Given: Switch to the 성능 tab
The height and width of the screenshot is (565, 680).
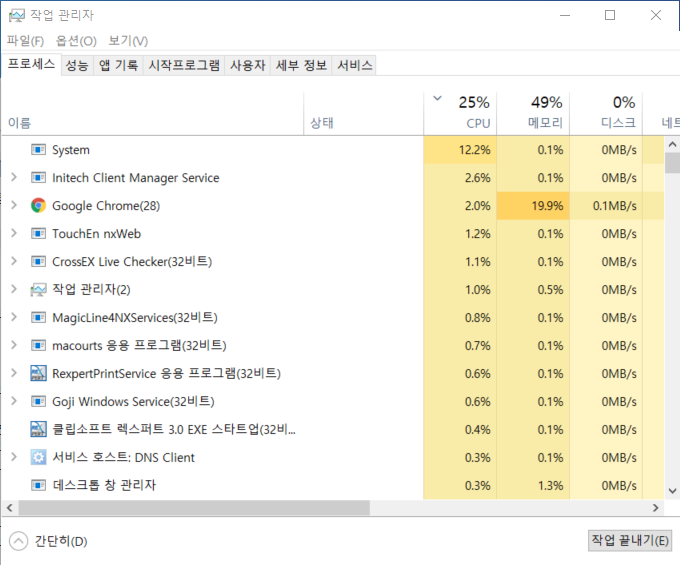Looking at the screenshot, I should [77, 65].
